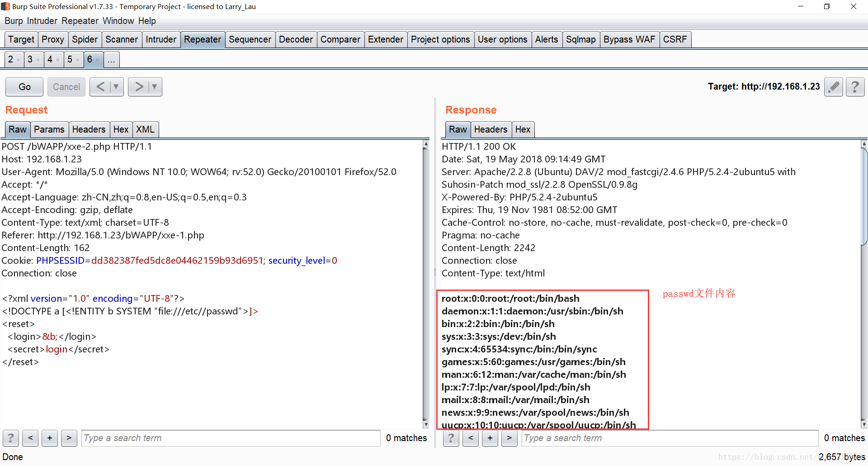Click plus options in request search bar
This screenshot has height=466, width=868.
coord(50,438)
